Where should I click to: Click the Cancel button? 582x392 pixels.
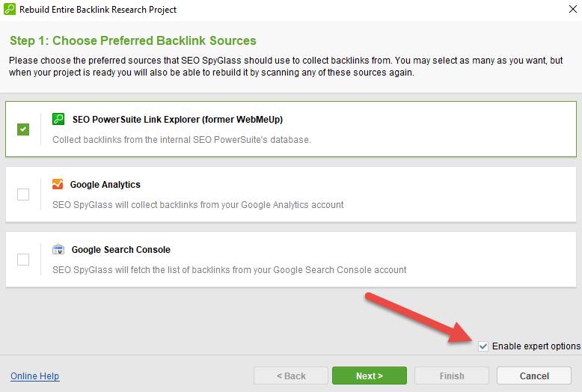pos(534,376)
